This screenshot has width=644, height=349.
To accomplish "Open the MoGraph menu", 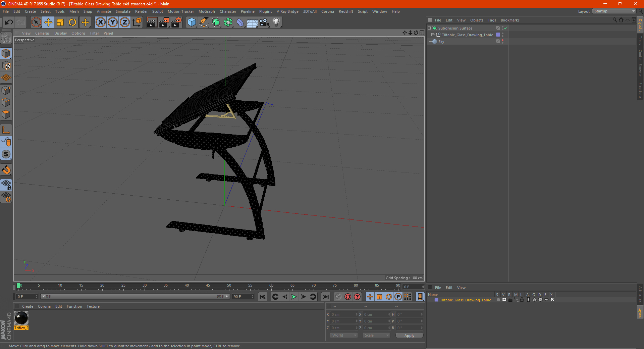I will point(207,11).
